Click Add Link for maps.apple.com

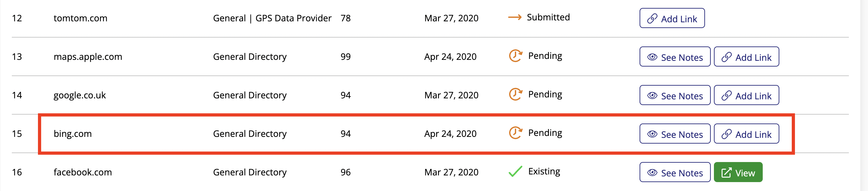coord(746,57)
